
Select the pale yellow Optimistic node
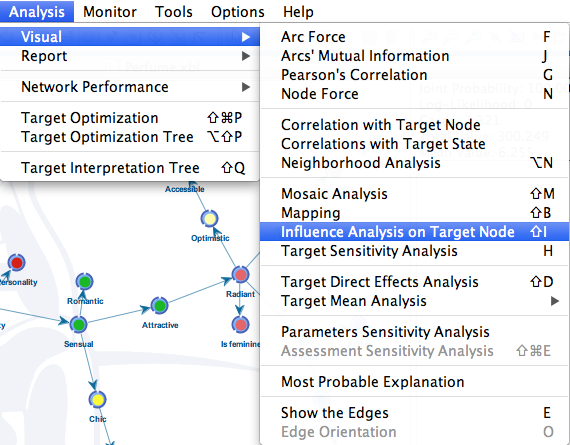pyautogui.click(x=210, y=219)
